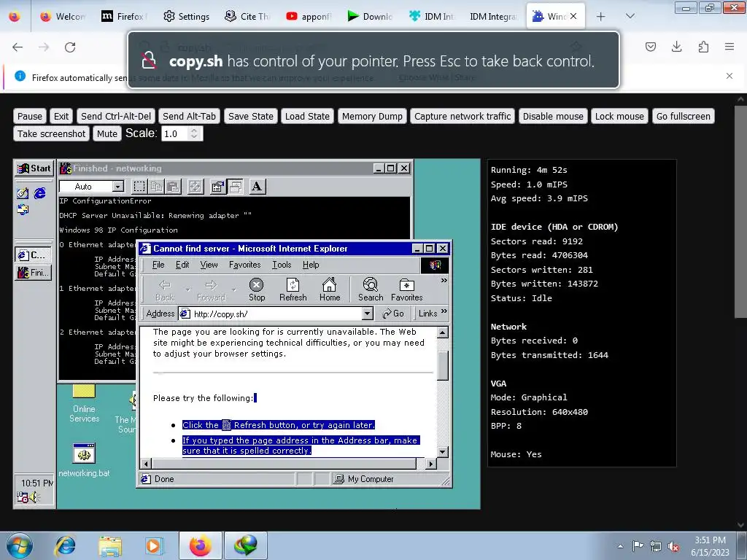Adjust the Scale stepper arrows

pyautogui.click(x=194, y=134)
